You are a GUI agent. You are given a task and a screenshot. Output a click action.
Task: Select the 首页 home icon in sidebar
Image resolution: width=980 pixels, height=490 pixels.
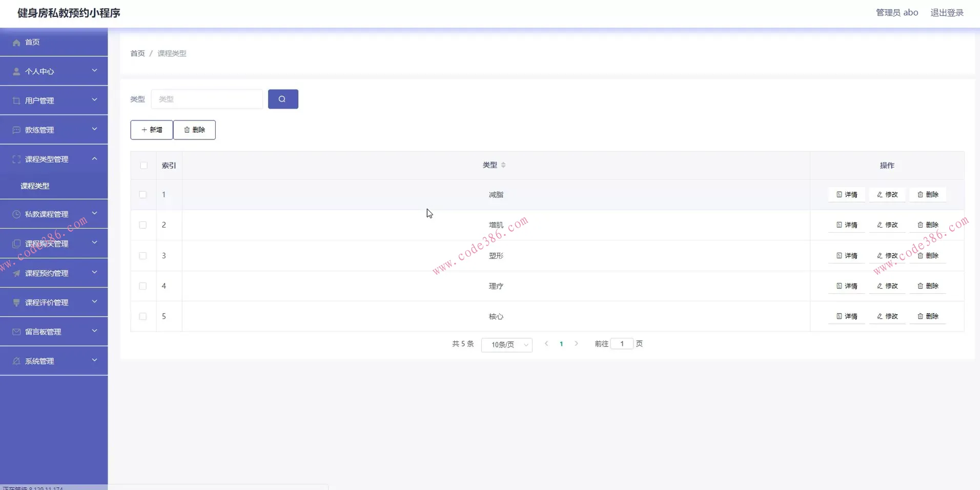[16, 42]
